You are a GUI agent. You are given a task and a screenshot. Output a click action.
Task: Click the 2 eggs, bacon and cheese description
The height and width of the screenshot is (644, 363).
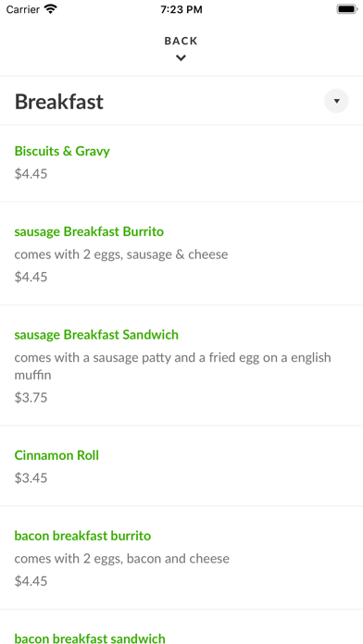(x=121, y=559)
